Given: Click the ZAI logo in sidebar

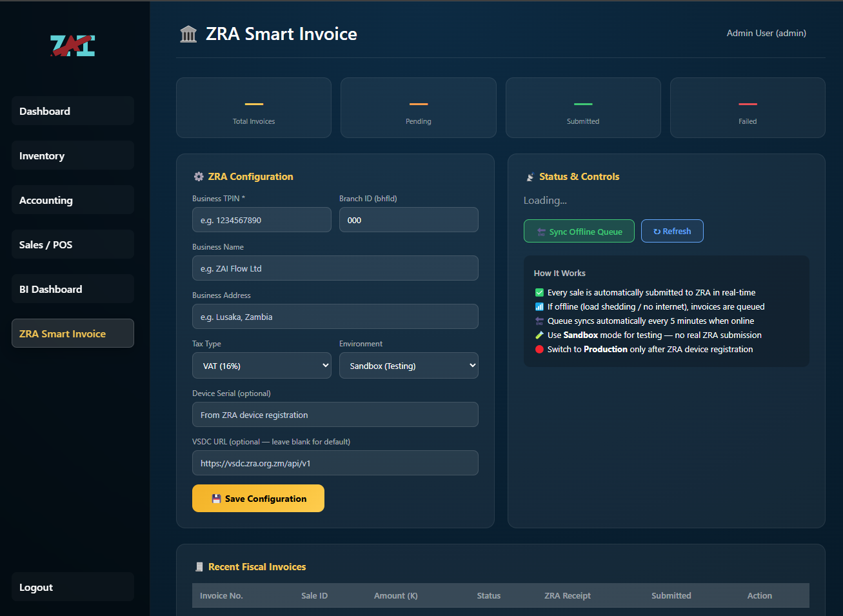Looking at the screenshot, I should [73, 45].
